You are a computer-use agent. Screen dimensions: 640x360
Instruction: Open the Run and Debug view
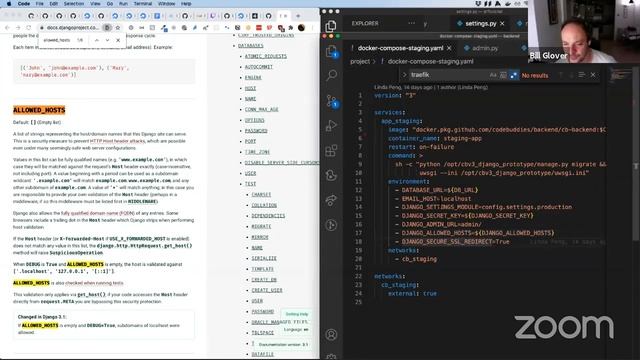pos(331,125)
